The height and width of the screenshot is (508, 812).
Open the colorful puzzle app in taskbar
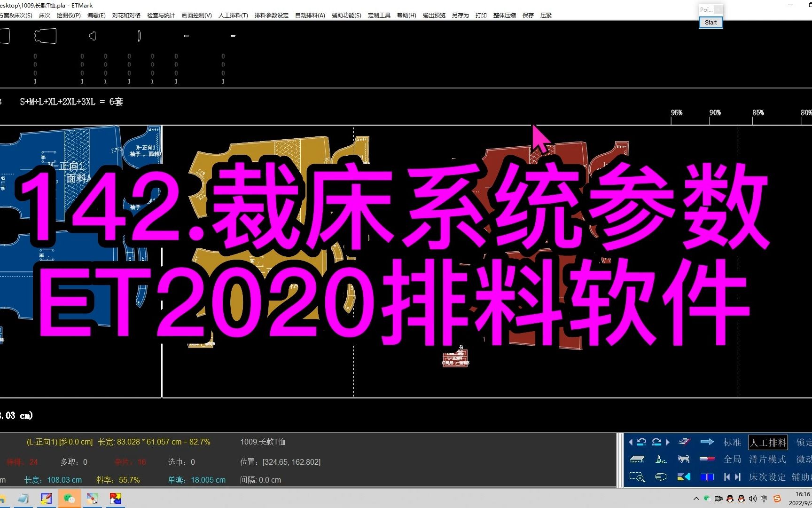pos(116,499)
